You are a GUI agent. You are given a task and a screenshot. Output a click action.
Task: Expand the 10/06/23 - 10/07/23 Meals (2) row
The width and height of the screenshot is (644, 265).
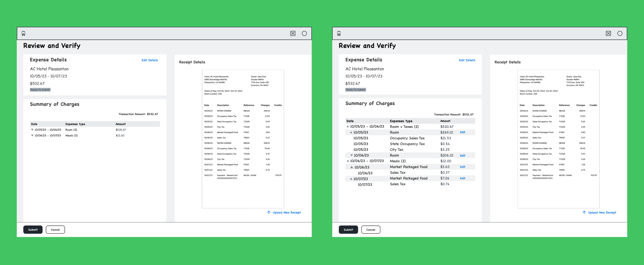[32, 136]
